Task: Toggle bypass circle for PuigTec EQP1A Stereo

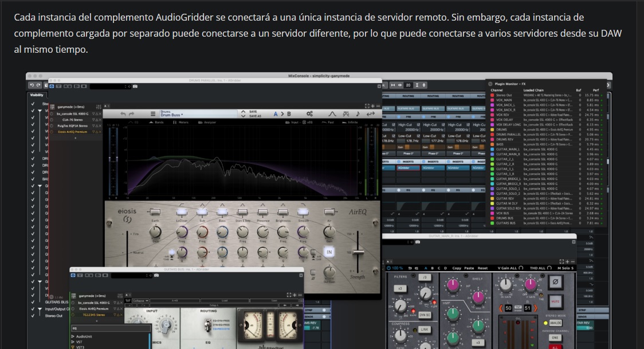Action: 52,126
